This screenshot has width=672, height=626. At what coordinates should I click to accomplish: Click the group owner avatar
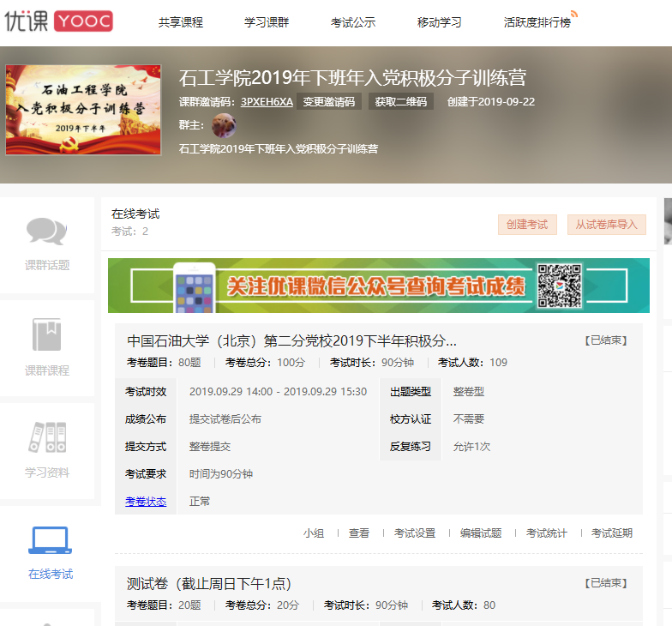(223, 125)
